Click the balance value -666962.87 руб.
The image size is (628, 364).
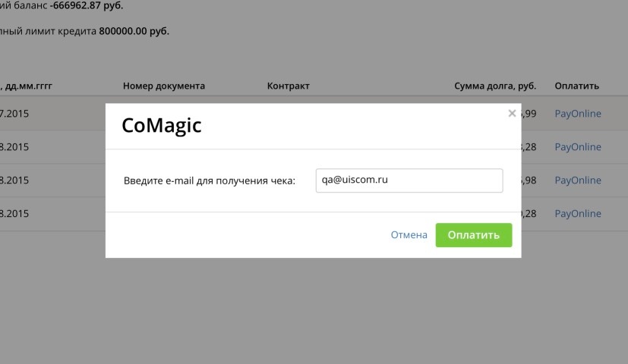click(87, 5)
